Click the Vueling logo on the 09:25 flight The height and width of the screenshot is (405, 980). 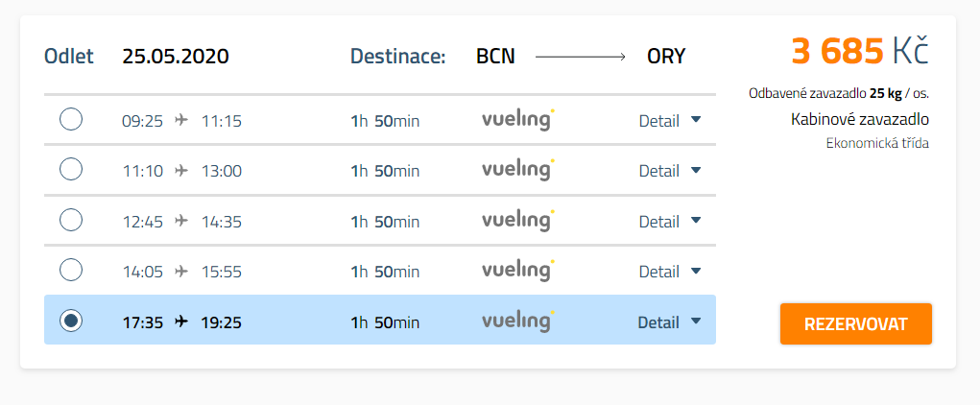click(x=518, y=119)
